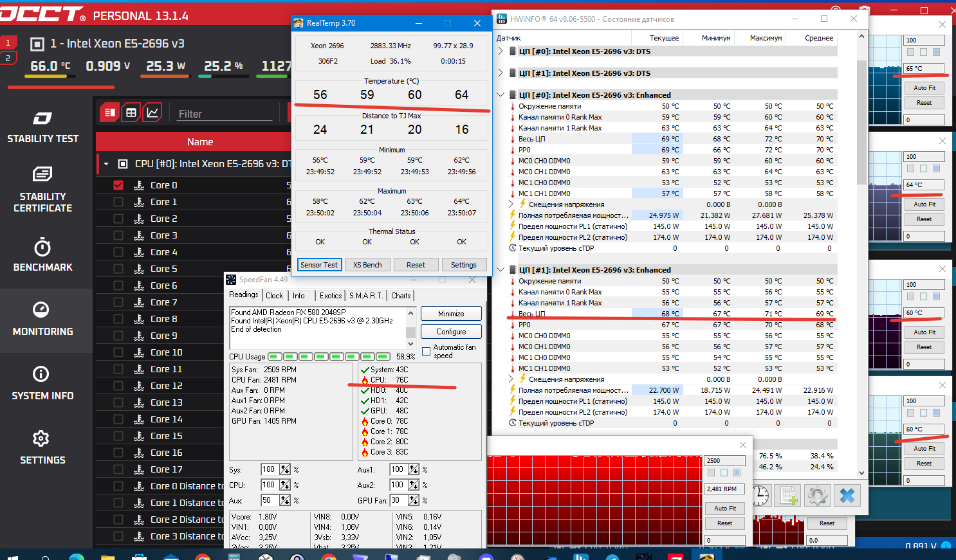The width and height of the screenshot is (956, 560).
Task: Expand ЦП [#1] DTS group in HWiNFO
Action: tap(501, 73)
